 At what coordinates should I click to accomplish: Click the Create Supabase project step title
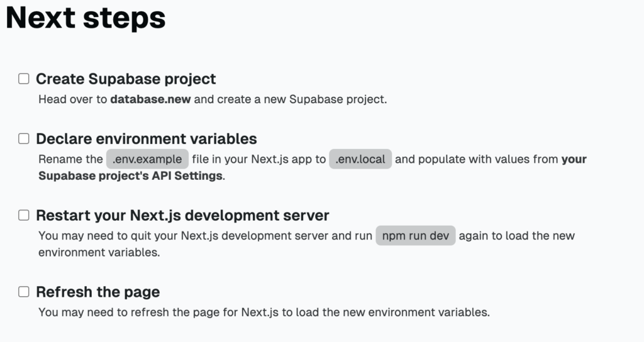point(126,79)
